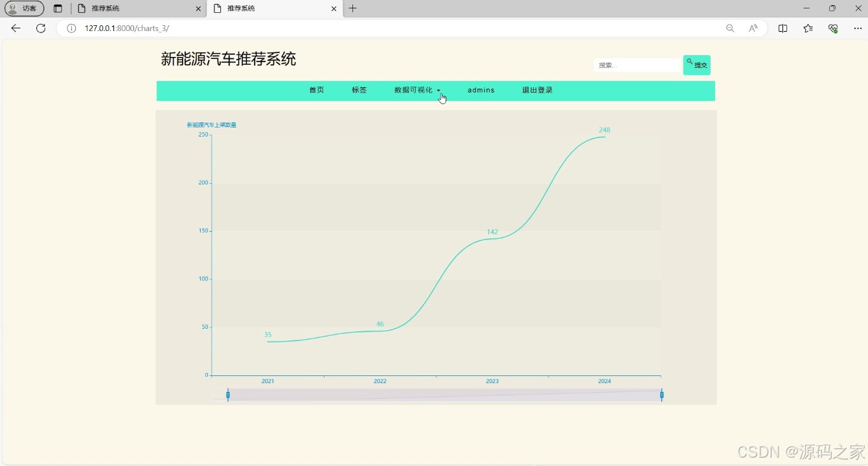This screenshot has width=868, height=466.
Task: Click the 200 y-axis value
Action: 203,183
